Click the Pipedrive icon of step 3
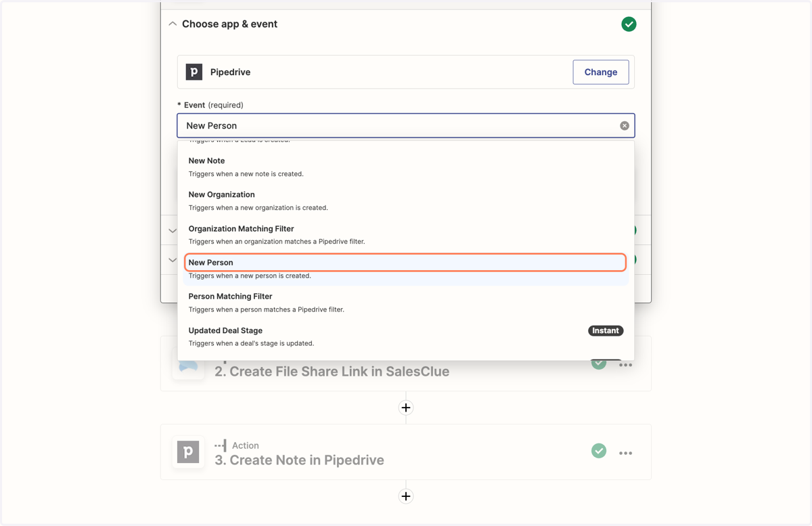 (188, 452)
